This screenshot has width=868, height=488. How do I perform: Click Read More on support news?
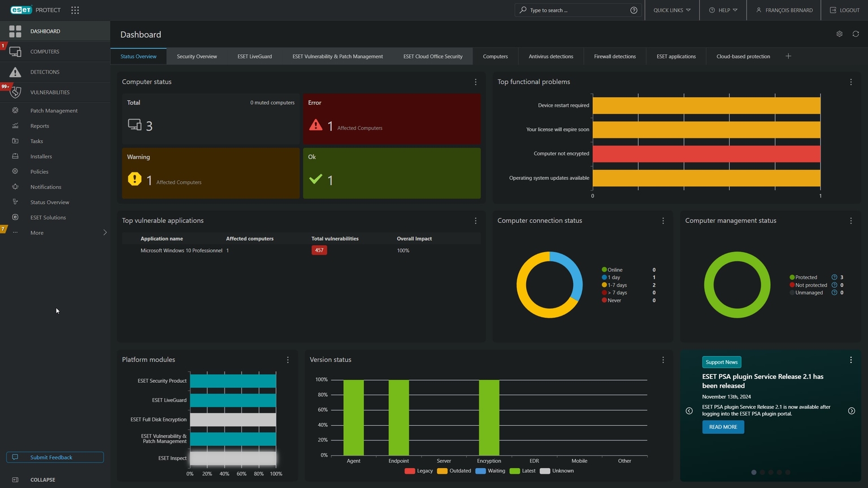coord(723,427)
